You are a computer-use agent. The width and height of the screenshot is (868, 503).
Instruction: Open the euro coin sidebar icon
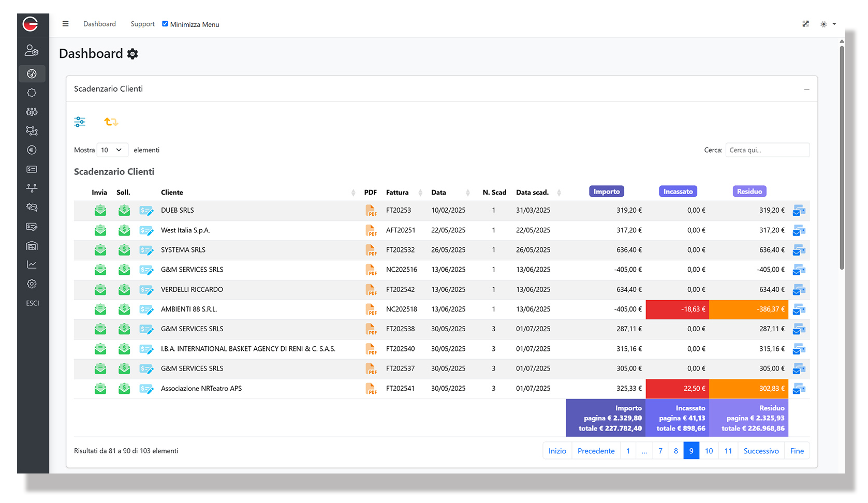pyautogui.click(x=32, y=150)
